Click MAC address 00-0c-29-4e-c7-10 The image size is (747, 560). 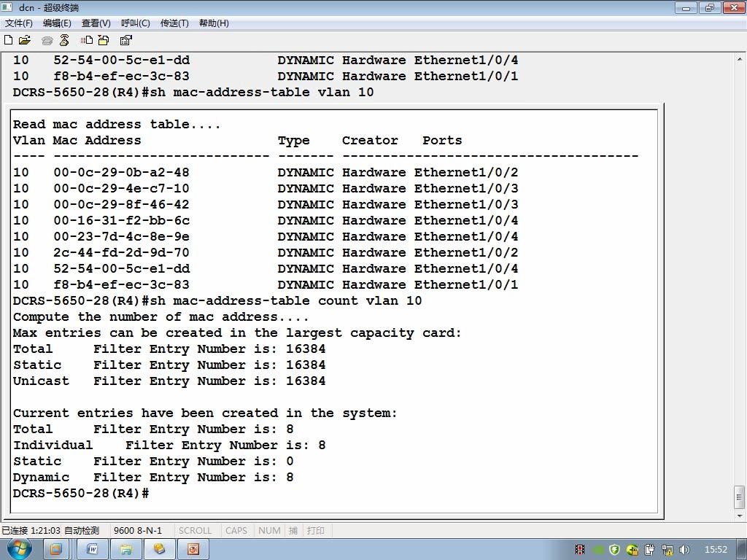(122, 189)
